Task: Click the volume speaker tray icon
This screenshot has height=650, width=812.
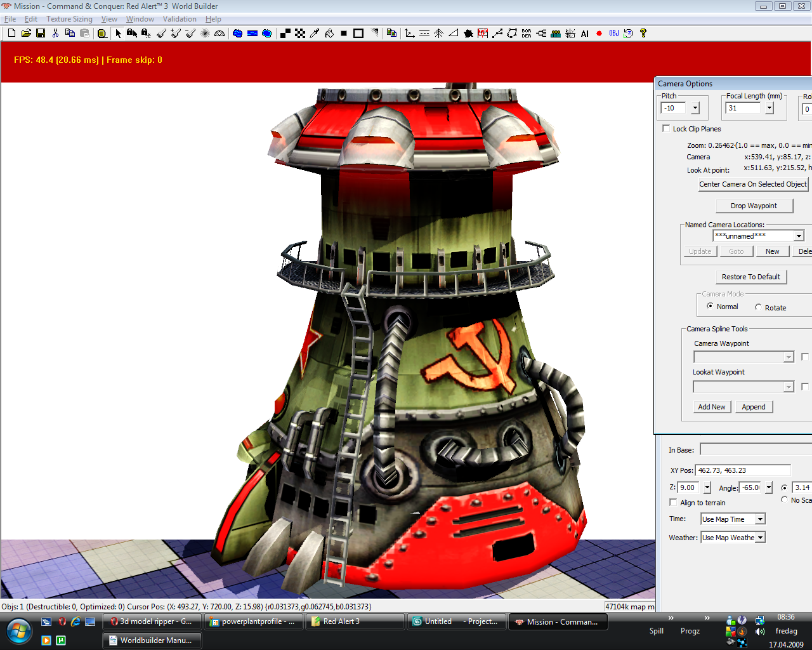Action: pyautogui.click(x=760, y=632)
